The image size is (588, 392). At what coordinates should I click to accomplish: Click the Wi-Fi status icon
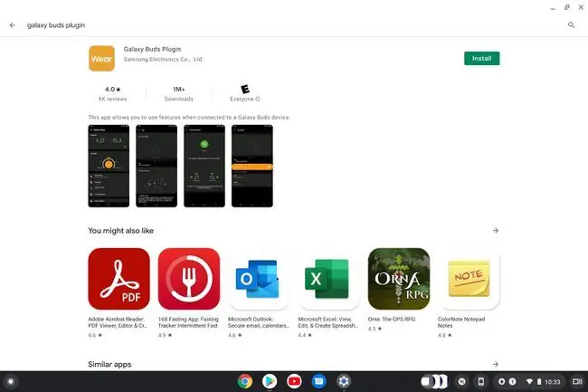tap(529, 381)
